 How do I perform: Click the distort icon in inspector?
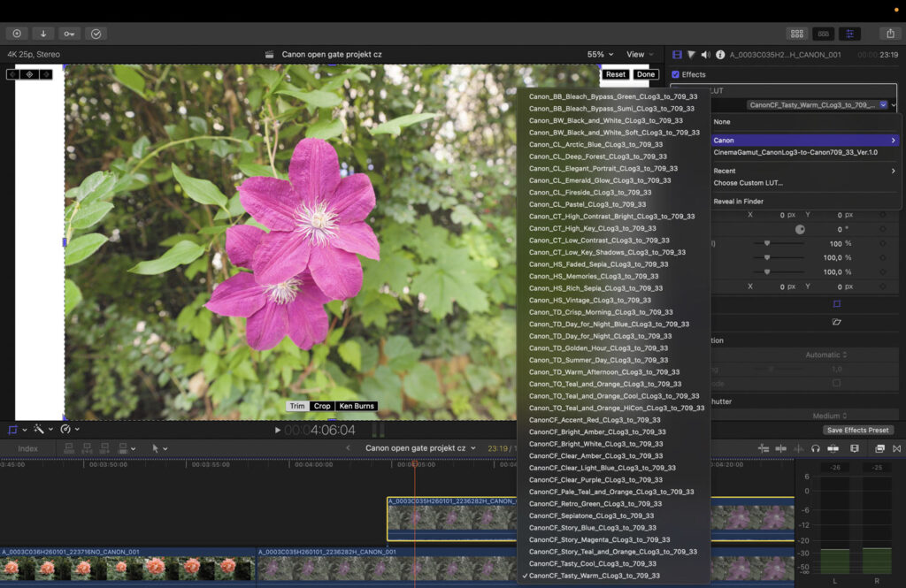pyautogui.click(x=837, y=322)
